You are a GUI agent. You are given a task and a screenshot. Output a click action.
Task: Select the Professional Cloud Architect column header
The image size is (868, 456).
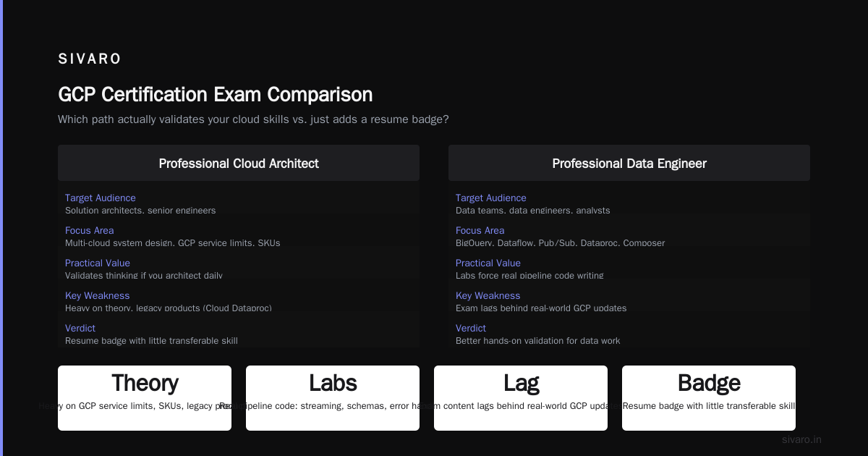point(239,164)
